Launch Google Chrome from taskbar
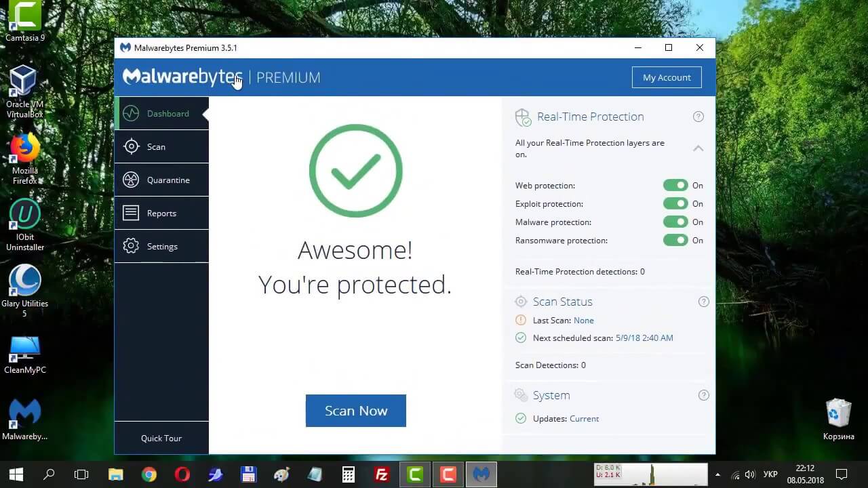This screenshot has height=488, width=868. (149, 474)
